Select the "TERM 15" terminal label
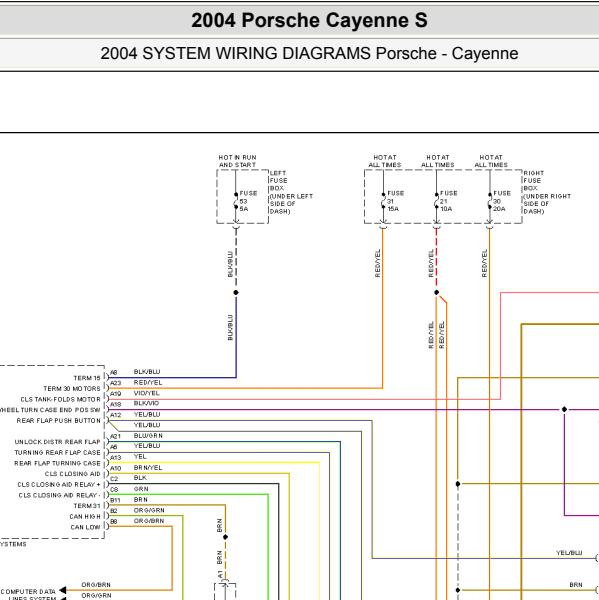 87,378
